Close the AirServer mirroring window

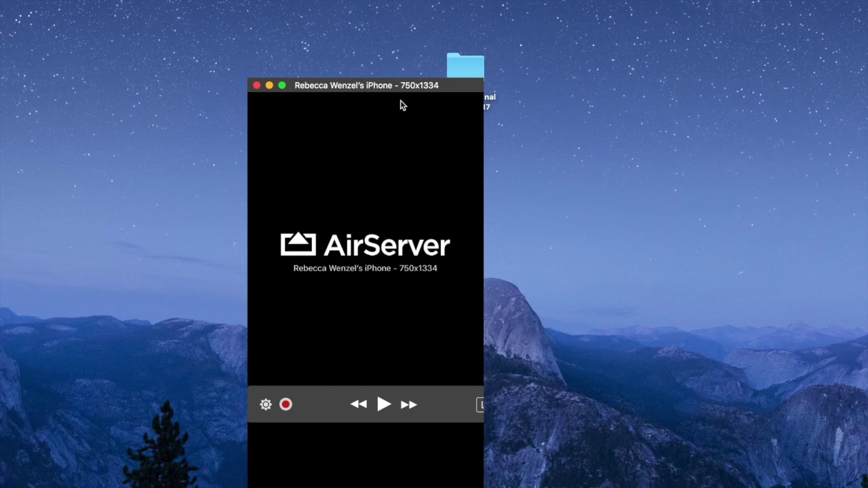[x=257, y=85]
